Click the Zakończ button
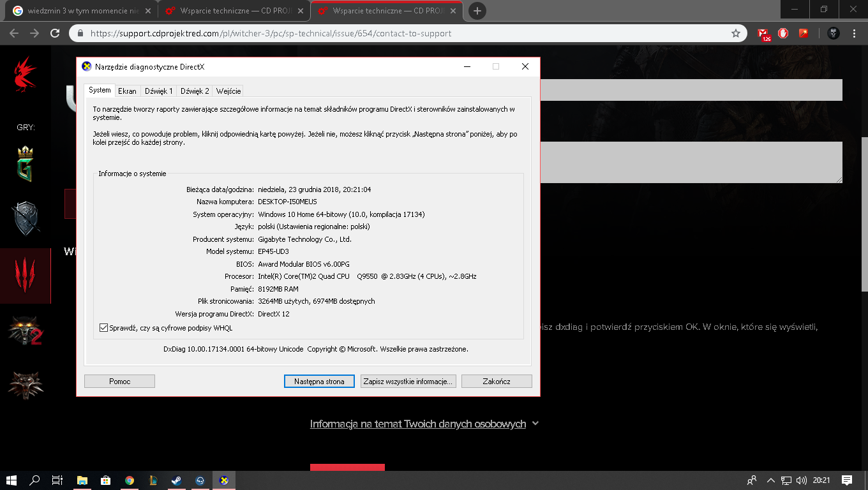868x490 pixels. click(497, 382)
